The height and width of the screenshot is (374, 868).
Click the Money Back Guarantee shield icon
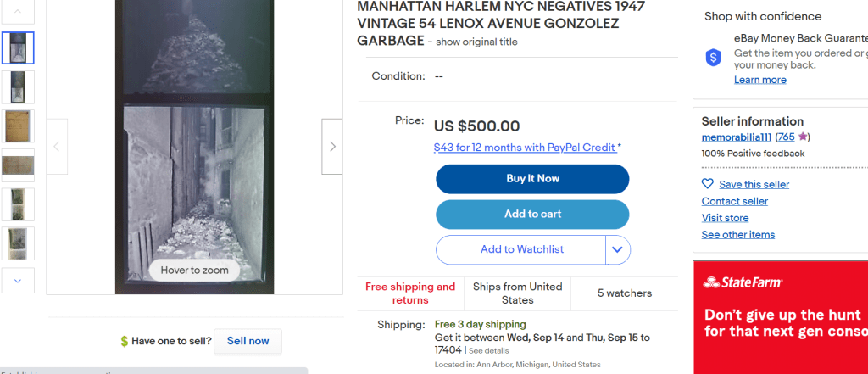pyautogui.click(x=714, y=58)
